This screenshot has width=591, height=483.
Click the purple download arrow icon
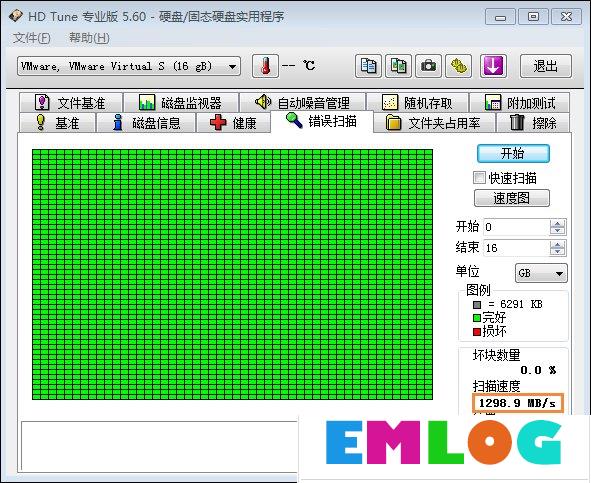(x=493, y=66)
